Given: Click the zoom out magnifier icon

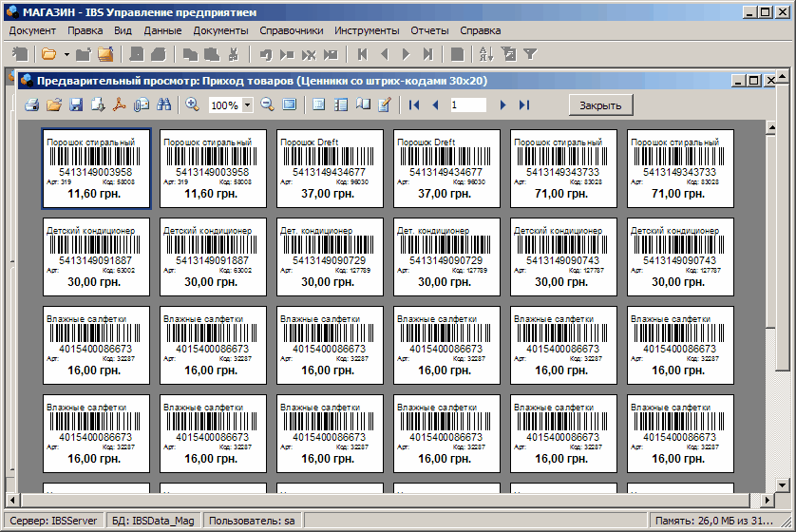Looking at the screenshot, I should (x=267, y=104).
